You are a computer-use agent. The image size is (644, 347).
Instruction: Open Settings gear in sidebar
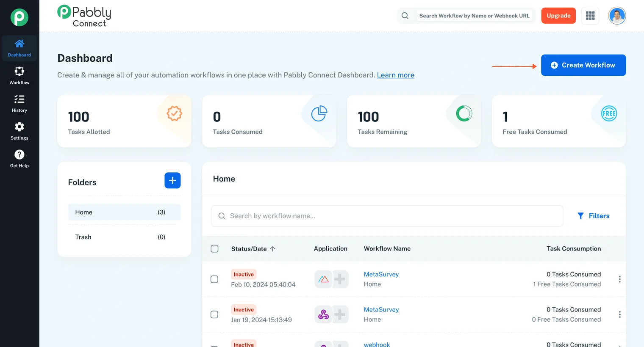[19, 131]
